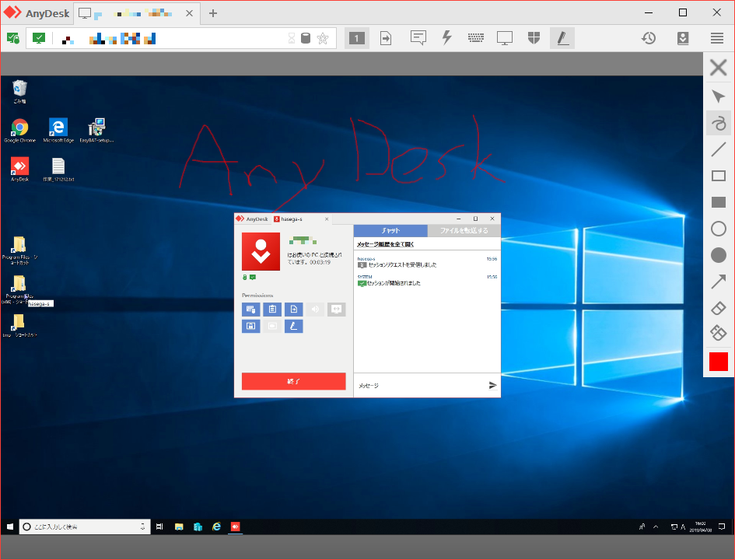Click the AnyDesk icon in remote taskbar
Viewport: 735px width, 560px height.
[x=236, y=527]
